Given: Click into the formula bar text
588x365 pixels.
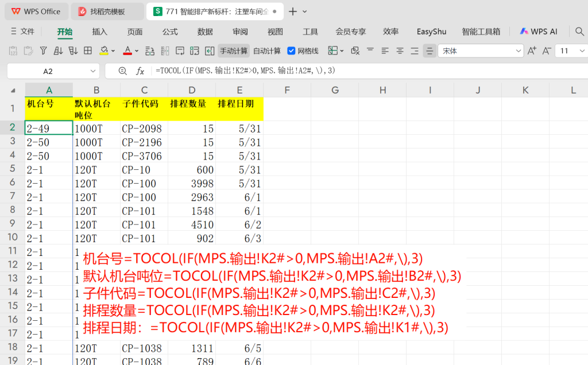Looking at the screenshot, I should pos(245,71).
